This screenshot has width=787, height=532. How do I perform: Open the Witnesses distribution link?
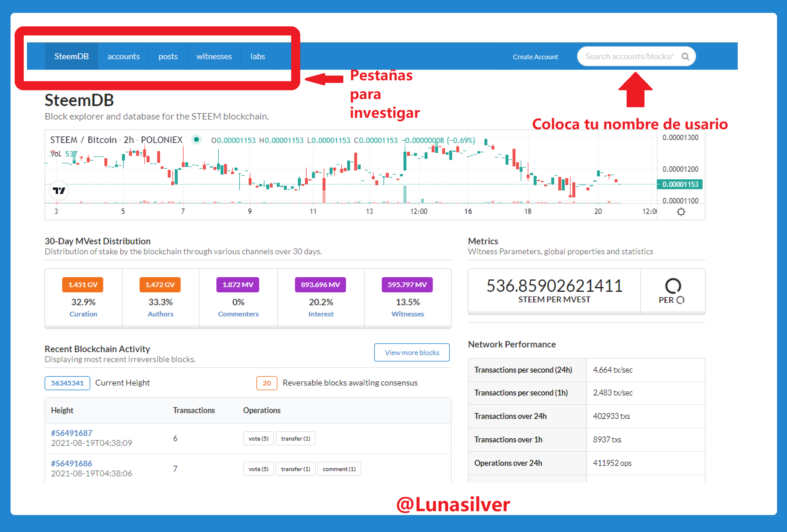tap(408, 314)
